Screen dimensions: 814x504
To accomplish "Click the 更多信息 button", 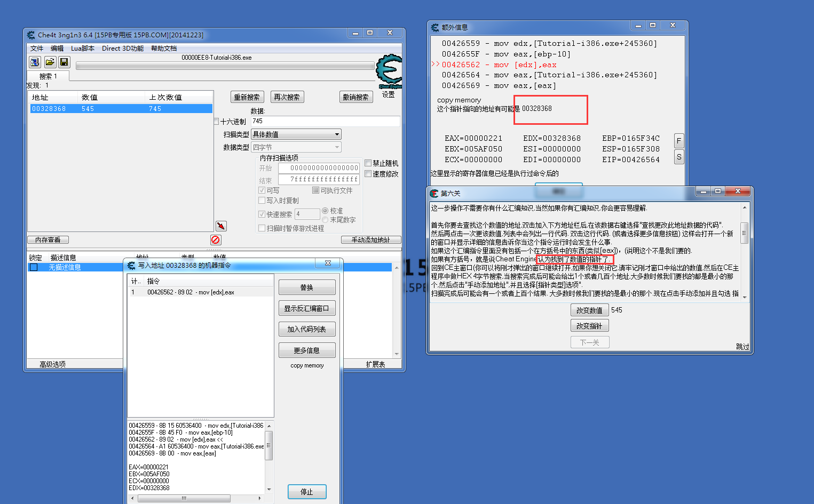I will [x=307, y=350].
